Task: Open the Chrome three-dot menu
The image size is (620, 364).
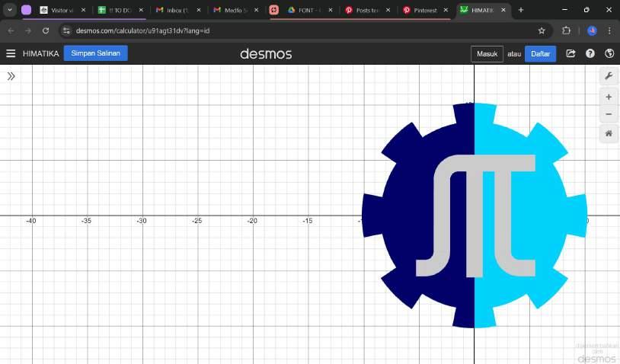Action: pyautogui.click(x=609, y=30)
